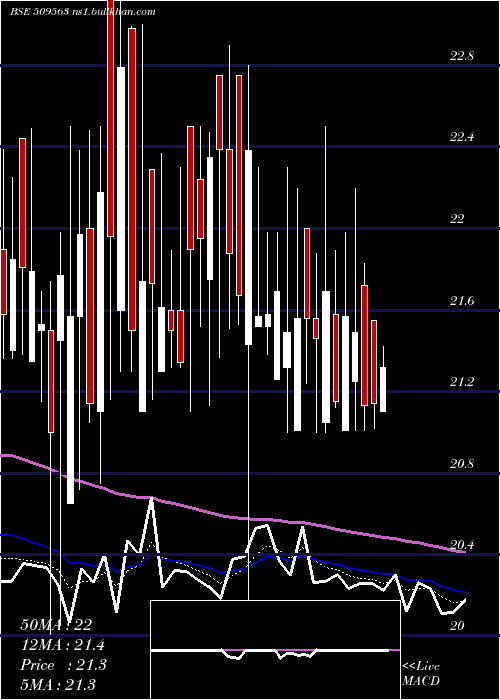The width and height of the screenshot is (500, 700).
Task: Click the 21.2 price axis label
Action: 462,382
